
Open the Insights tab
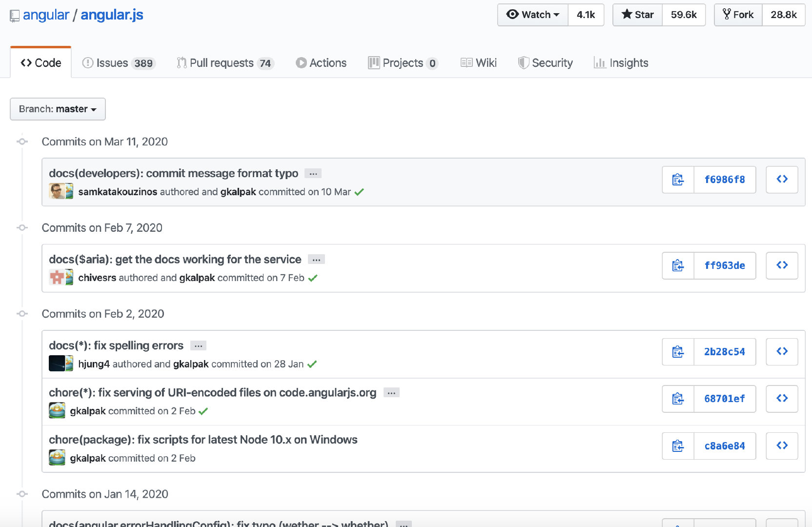621,63
